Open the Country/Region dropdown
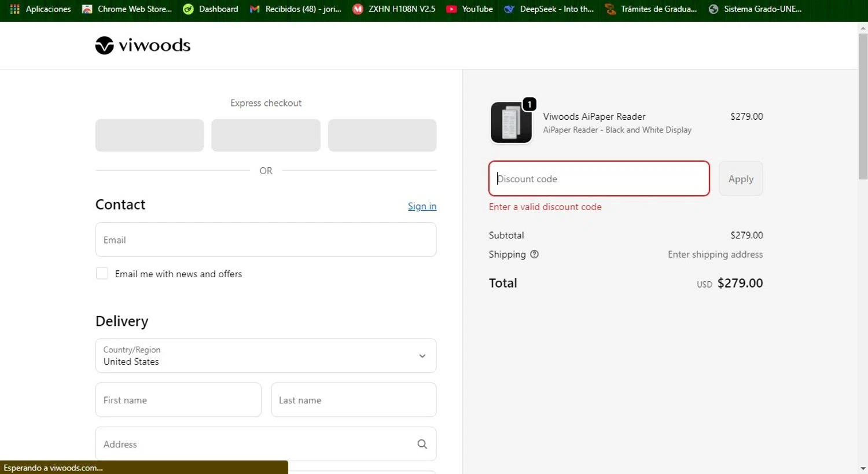 pos(266,355)
